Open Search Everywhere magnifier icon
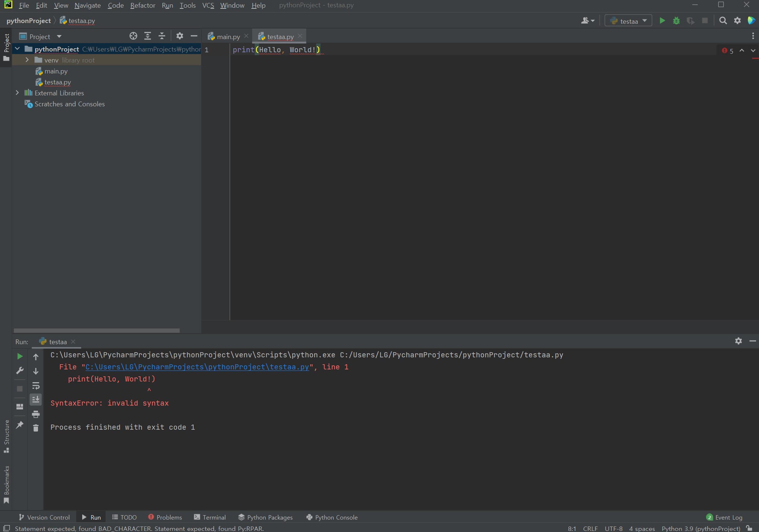 (x=722, y=21)
